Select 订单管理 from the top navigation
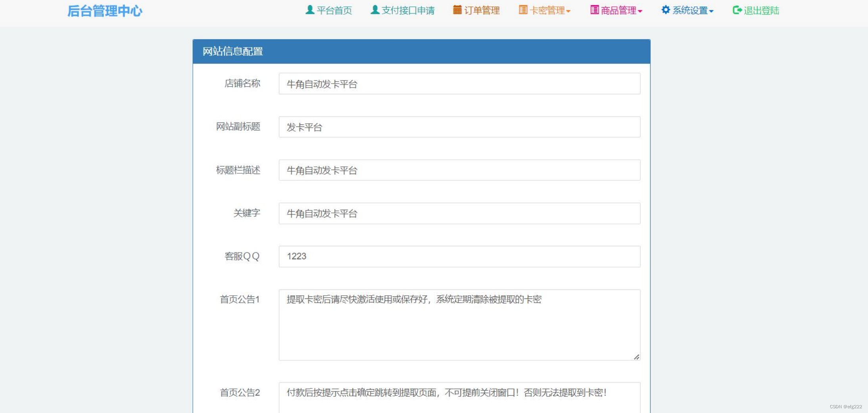868x413 pixels. 482,10
